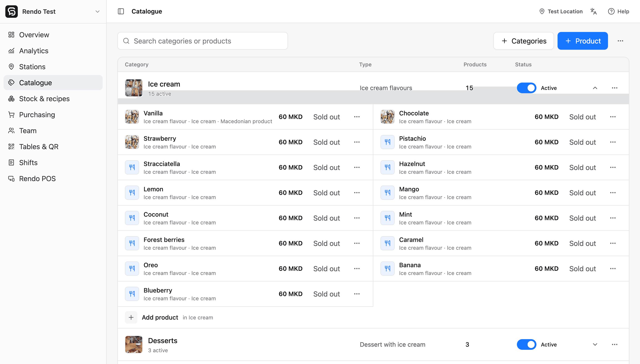Image resolution: width=640 pixels, height=364 pixels.
Task: Click the Help question mark icon
Action: pos(611,12)
